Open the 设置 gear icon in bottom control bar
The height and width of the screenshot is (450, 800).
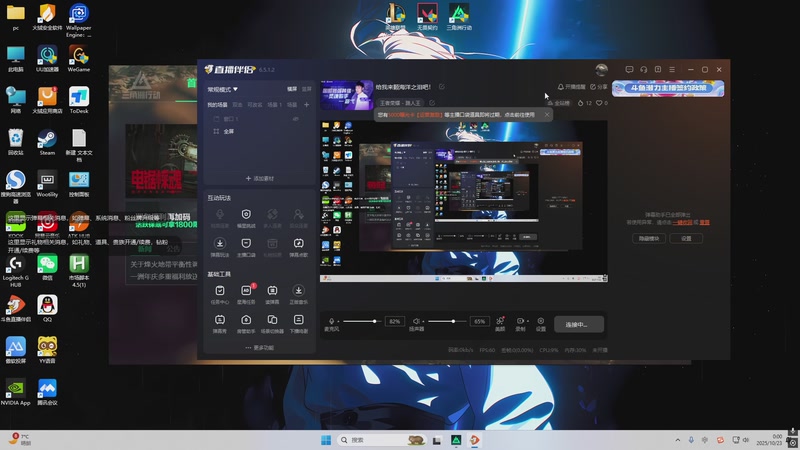point(540,321)
